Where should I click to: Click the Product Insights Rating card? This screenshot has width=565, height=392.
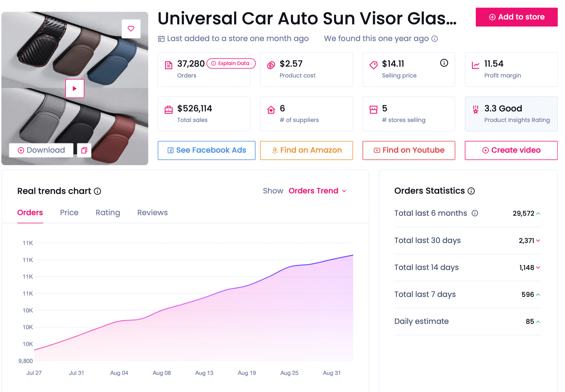pos(511,114)
